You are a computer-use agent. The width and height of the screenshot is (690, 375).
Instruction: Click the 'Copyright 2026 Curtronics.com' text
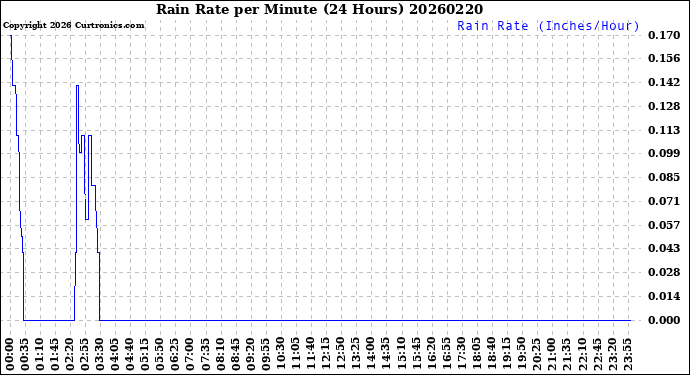(73, 26)
